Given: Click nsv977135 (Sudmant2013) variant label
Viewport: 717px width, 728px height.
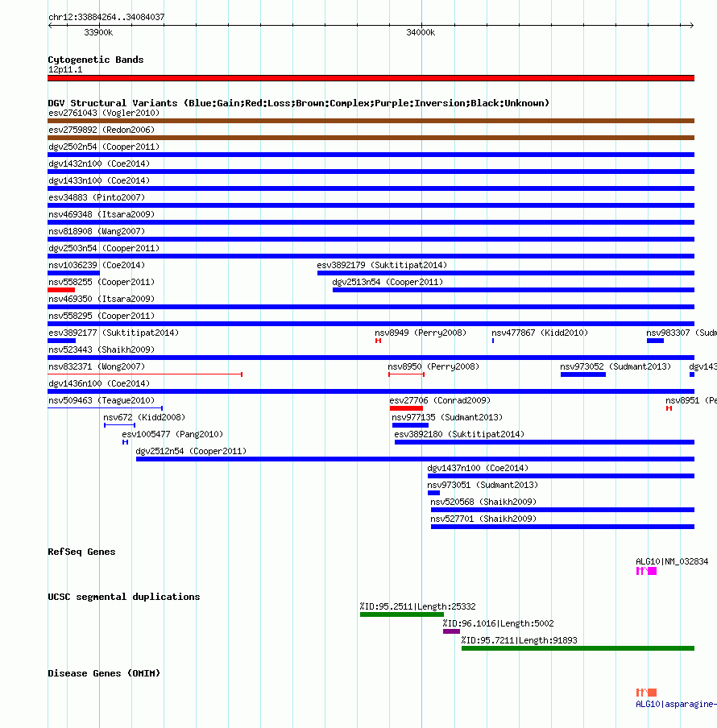Looking at the screenshot, I should point(448,417).
